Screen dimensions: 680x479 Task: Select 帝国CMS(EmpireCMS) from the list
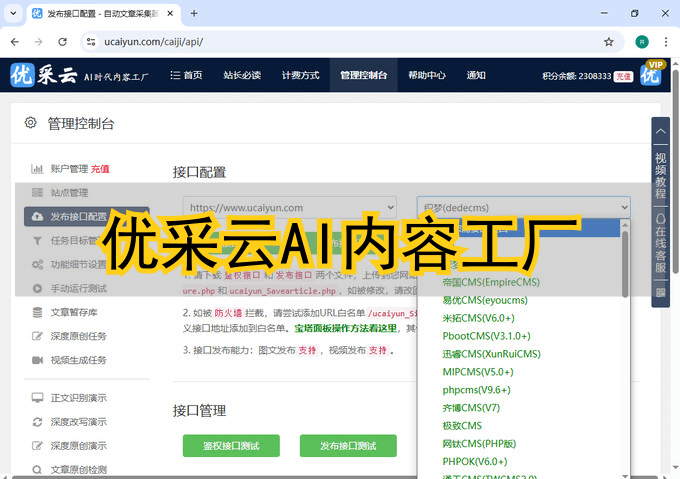491,282
